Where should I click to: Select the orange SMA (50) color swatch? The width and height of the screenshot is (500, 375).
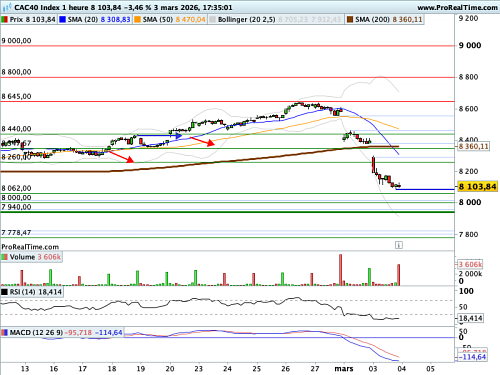pyautogui.click(x=137, y=20)
